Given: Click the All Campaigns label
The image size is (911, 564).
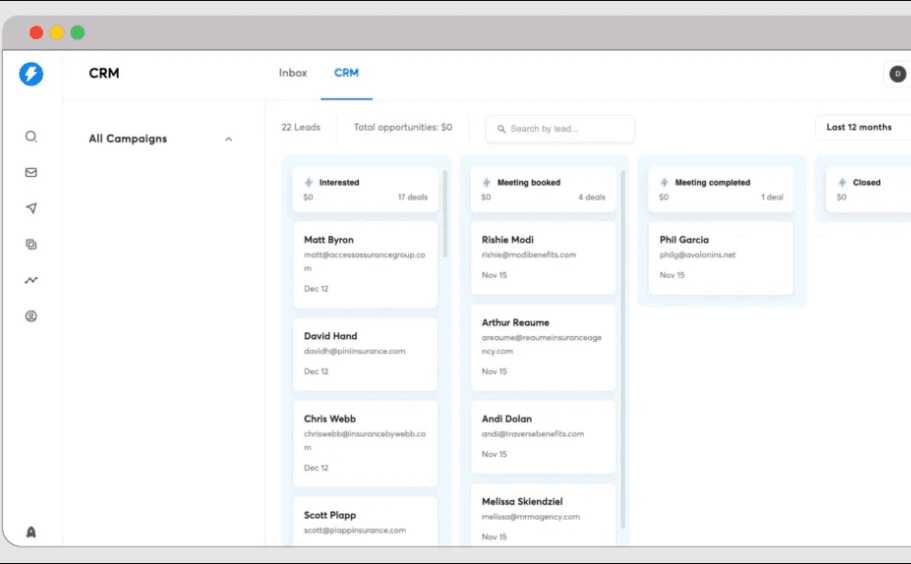Looking at the screenshot, I should pyautogui.click(x=128, y=139).
